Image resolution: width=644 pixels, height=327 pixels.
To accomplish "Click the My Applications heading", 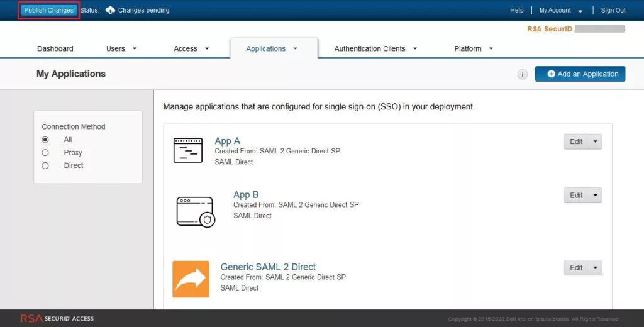I will click(71, 74).
